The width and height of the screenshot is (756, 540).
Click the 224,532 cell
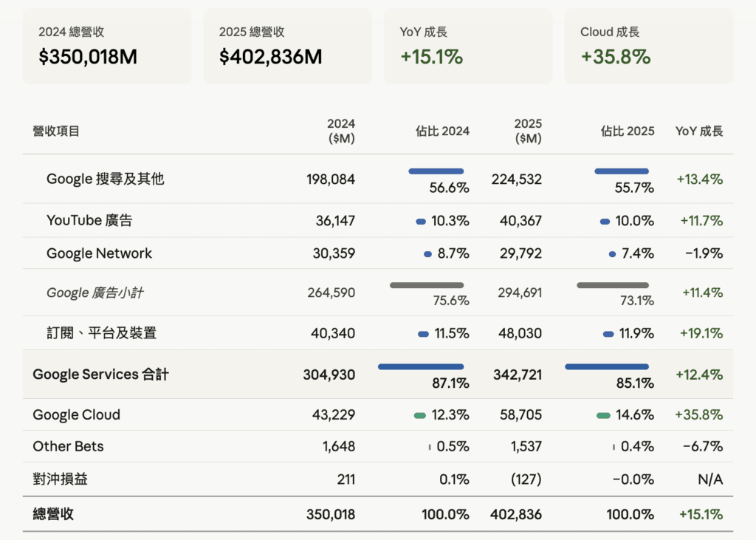(x=516, y=180)
